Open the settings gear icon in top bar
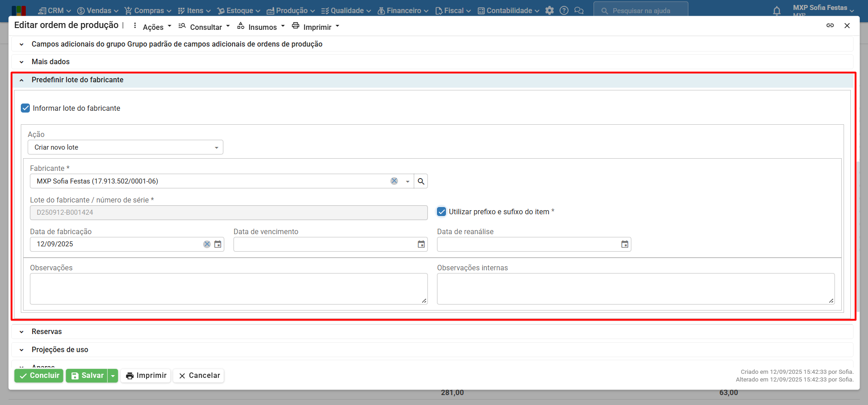 [x=550, y=10]
